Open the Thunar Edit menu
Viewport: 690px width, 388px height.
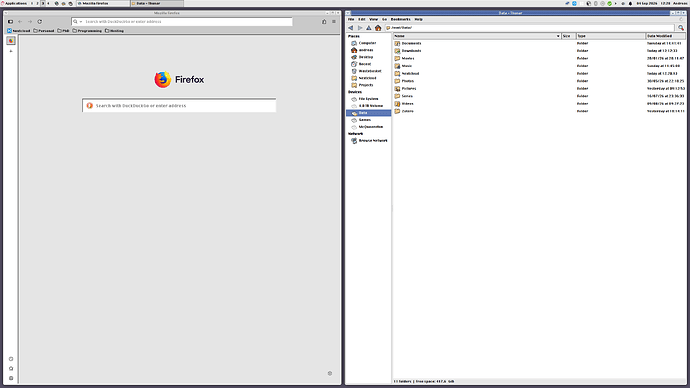(362, 19)
